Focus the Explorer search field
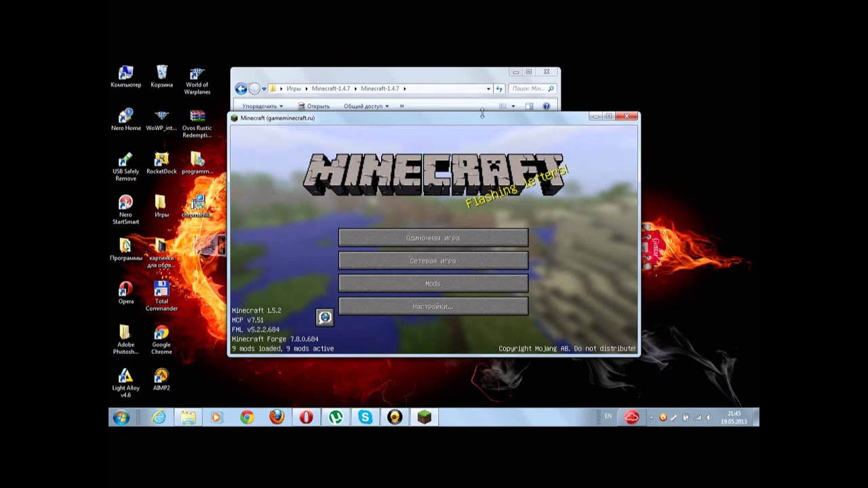Image resolution: width=868 pixels, height=488 pixels. pyautogui.click(x=532, y=89)
